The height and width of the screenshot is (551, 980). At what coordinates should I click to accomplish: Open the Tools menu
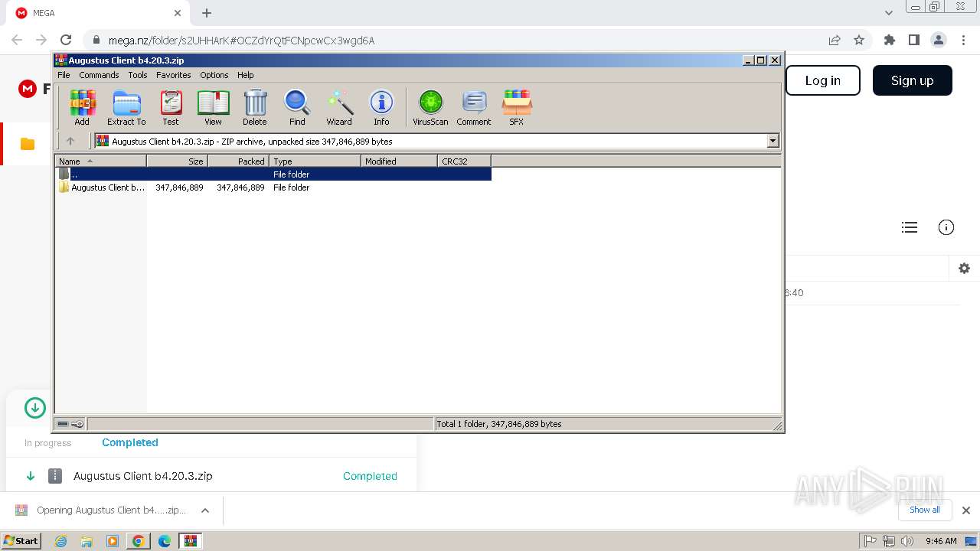[138, 75]
